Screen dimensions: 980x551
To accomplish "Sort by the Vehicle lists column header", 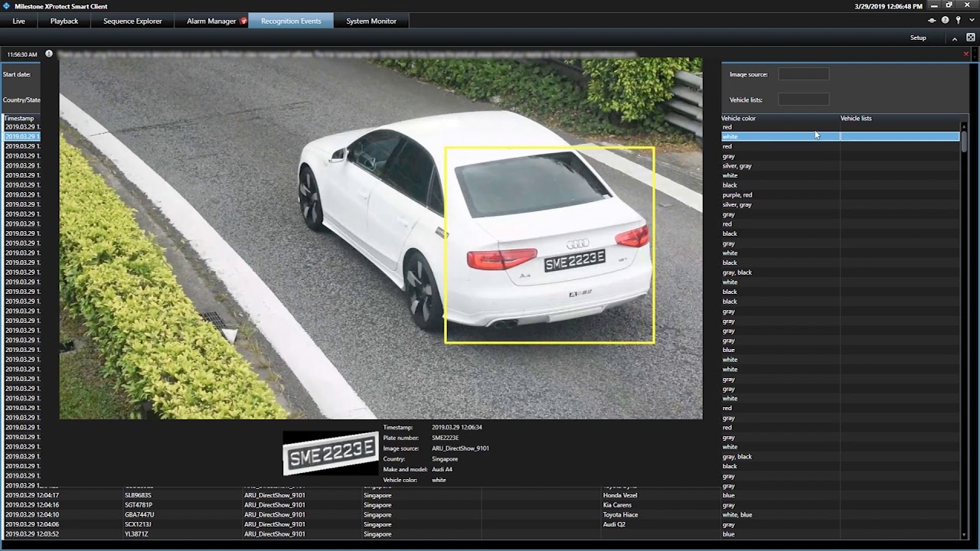I will coord(900,119).
